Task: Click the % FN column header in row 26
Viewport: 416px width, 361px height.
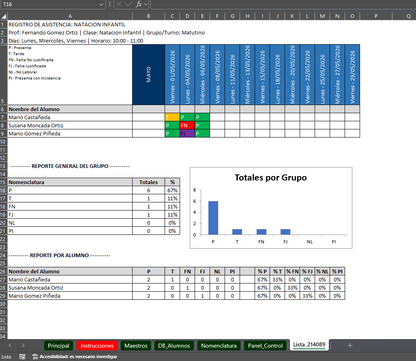Action: tap(292, 272)
